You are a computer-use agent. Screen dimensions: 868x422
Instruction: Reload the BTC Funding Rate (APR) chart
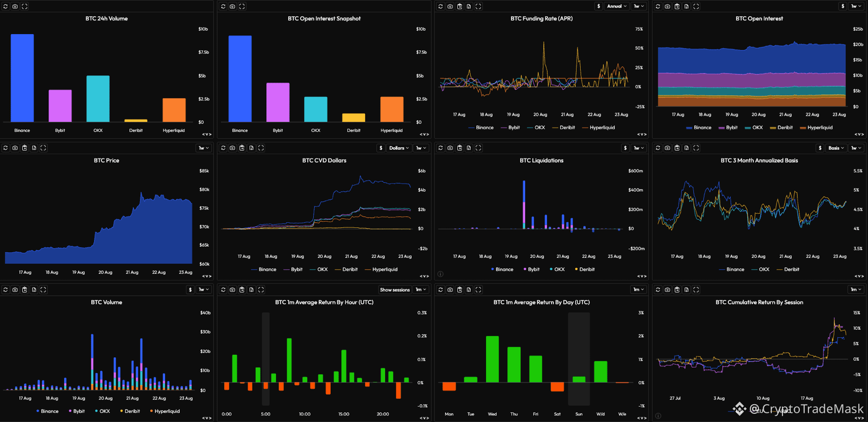[x=441, y=7]
